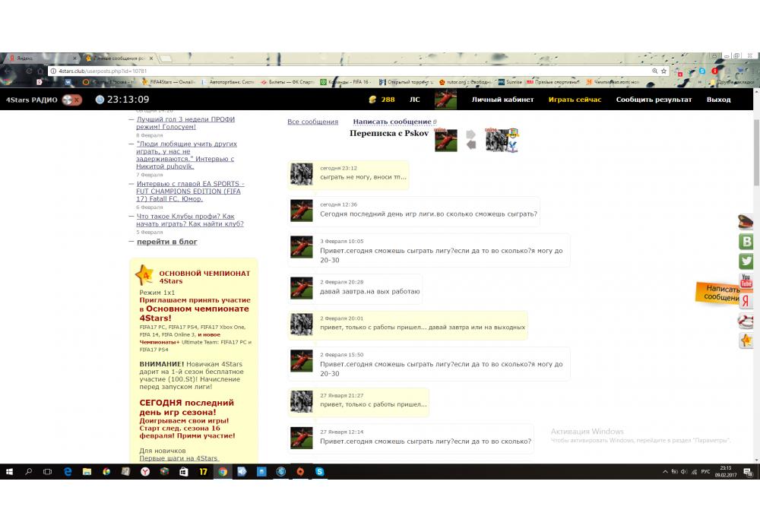This screenshot has width=760, height=532.
Task: Click the lifebuoy help sidebar icon
Action: 746,321
